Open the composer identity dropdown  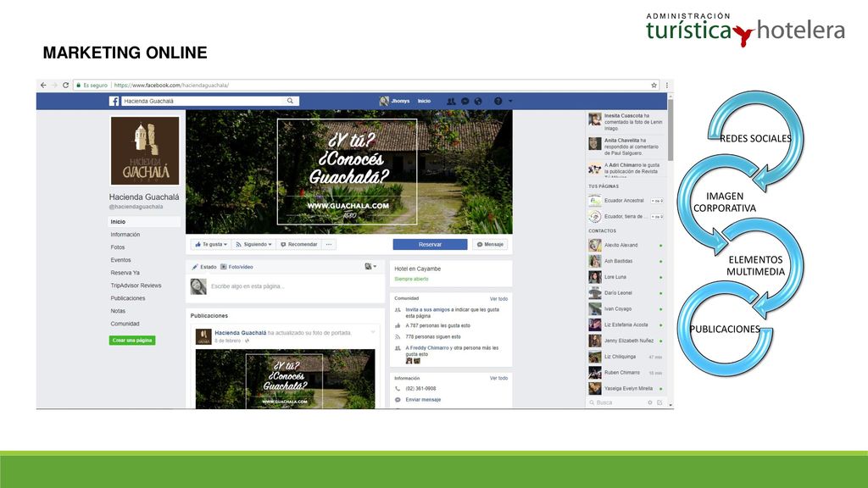[370, 267]
